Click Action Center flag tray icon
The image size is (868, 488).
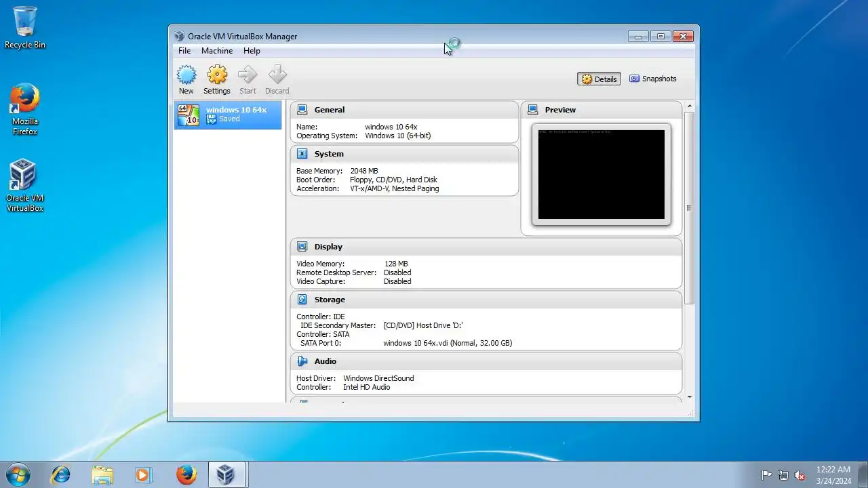[x=766, y=475]
